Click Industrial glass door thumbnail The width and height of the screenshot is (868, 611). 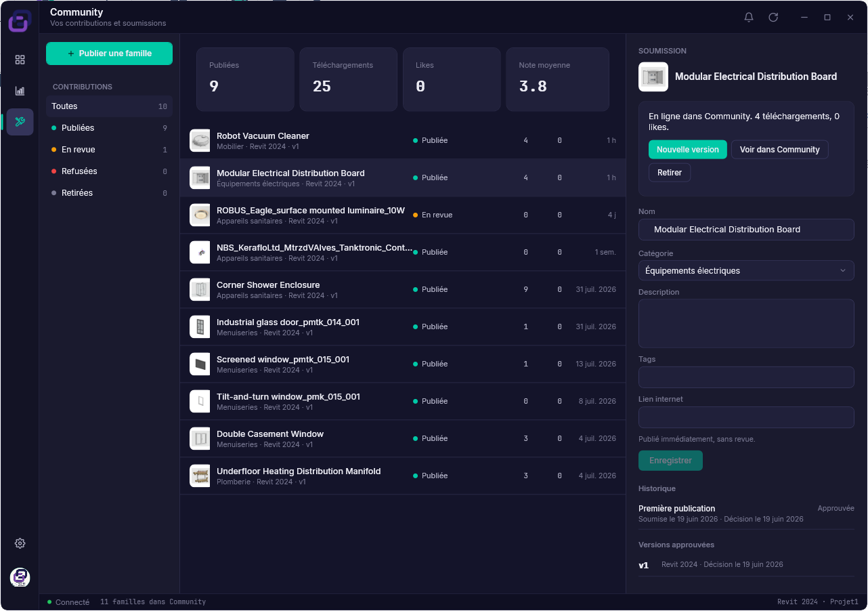tap(200, 326)
